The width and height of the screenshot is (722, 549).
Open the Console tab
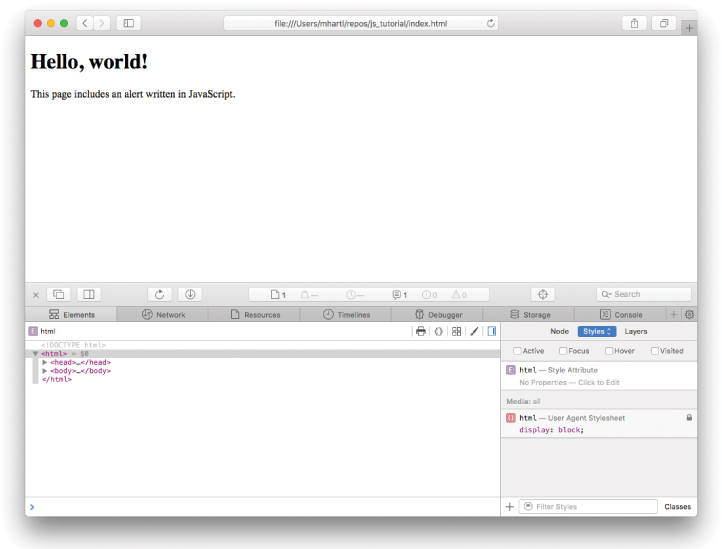pyautogui.click(x=621, y=314)
